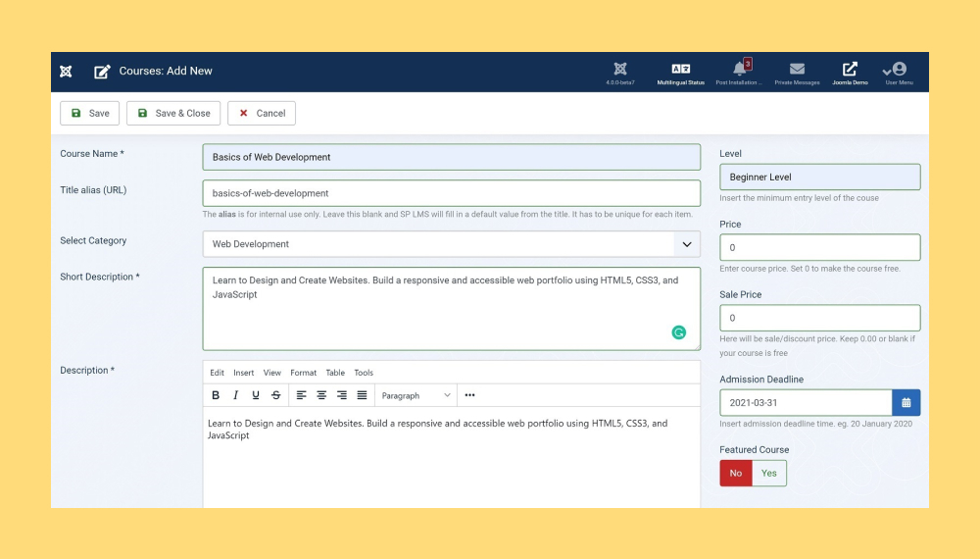The height and width of the screenshot is (559, 980).
Task: Center align text in editor
Action: 321,395
